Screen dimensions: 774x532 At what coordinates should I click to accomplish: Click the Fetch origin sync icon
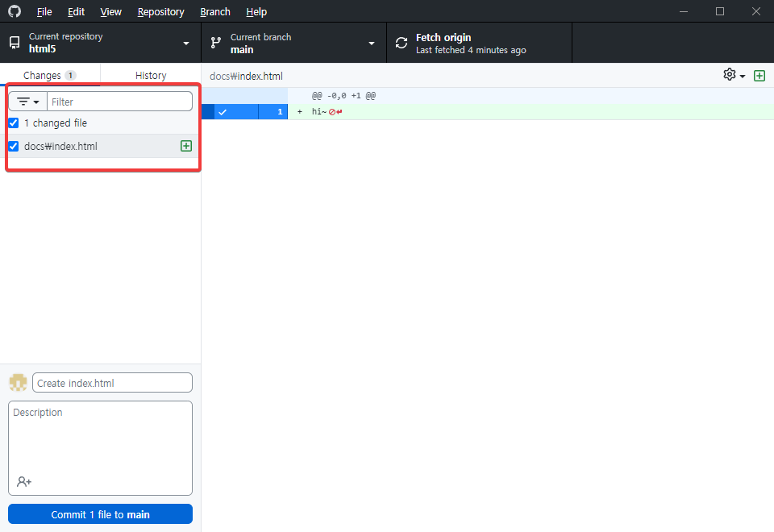(401, 43)
